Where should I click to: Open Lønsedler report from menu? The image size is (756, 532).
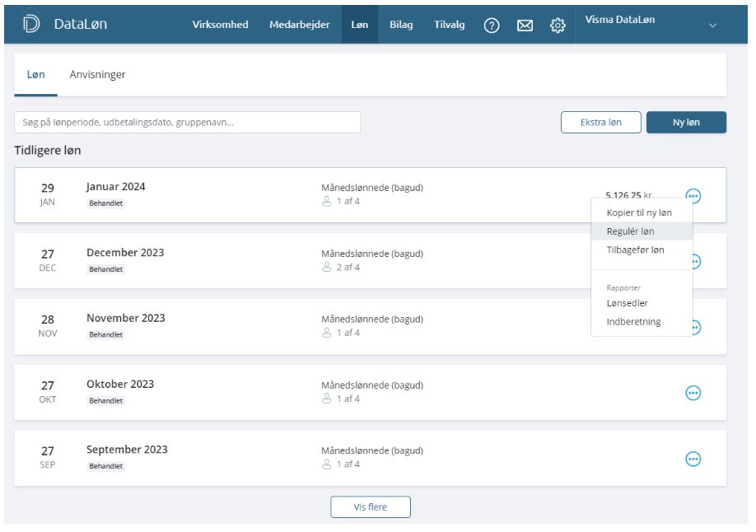pyautogui.click(x=627, y=303)
